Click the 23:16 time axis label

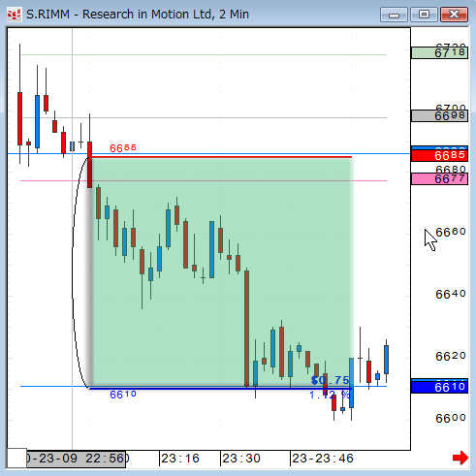pyautogui.click(x=180, y=459)
